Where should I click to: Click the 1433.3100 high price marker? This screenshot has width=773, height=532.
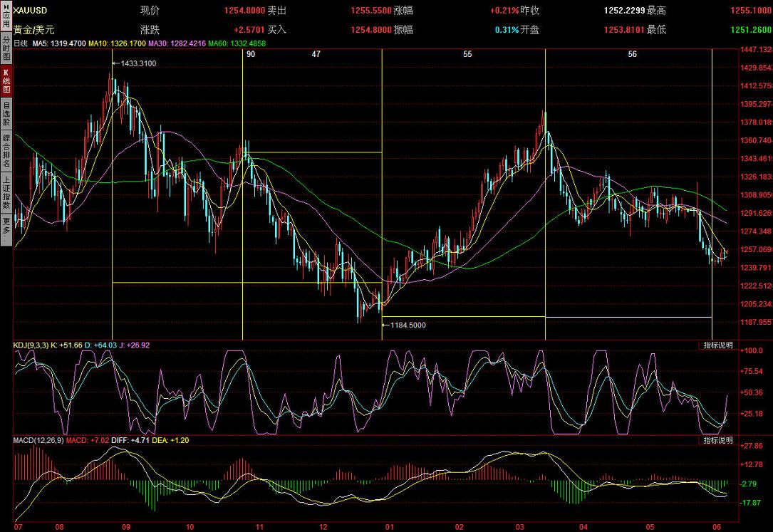tap(138, 63)
